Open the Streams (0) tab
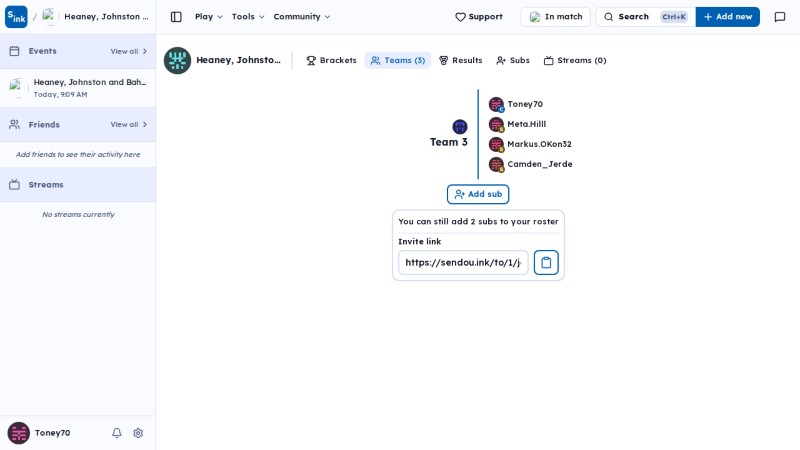This screenshot has width=800, height=450. [x=575, y=60]
